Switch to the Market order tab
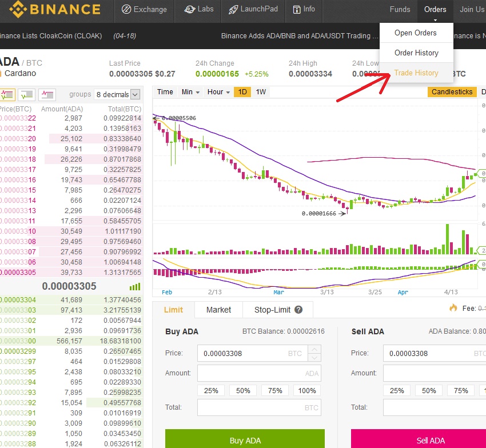The image size is (486, 448). 218,310
